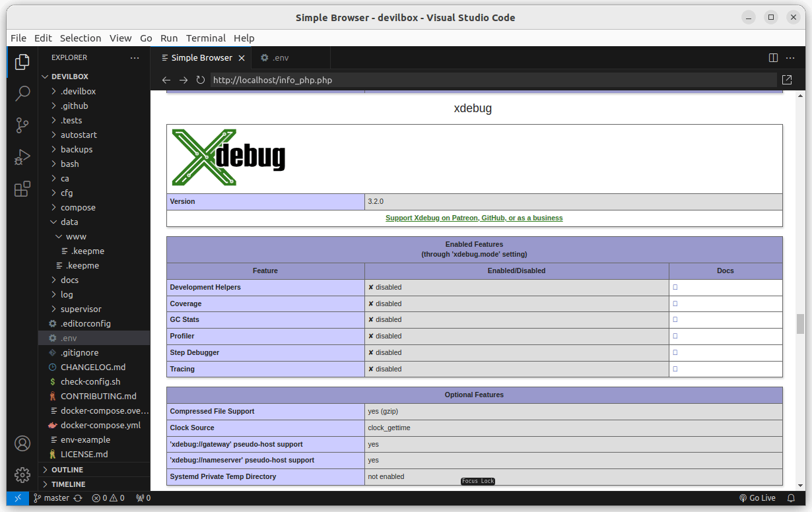Reload the Simple Browser page
The height and width of the screenshot is (512, 812).
pyautogui.click(x=201, y=80)
